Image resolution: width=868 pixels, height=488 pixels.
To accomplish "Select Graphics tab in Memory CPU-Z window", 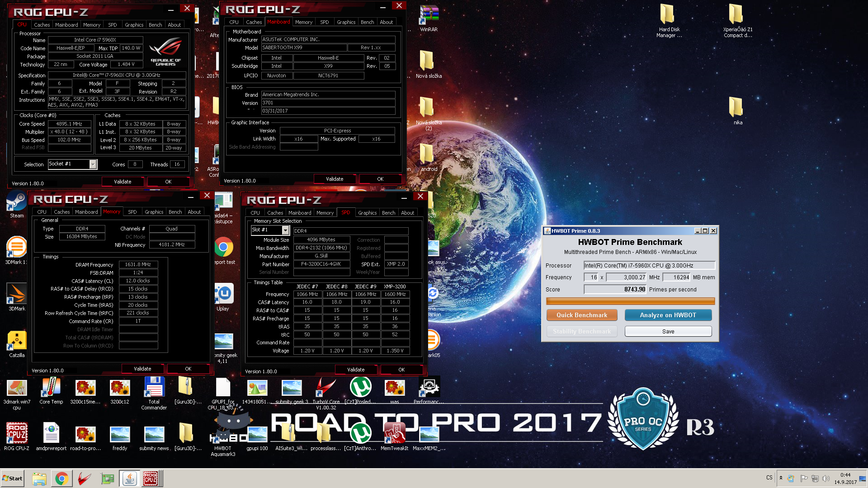I will pos(154,212).
